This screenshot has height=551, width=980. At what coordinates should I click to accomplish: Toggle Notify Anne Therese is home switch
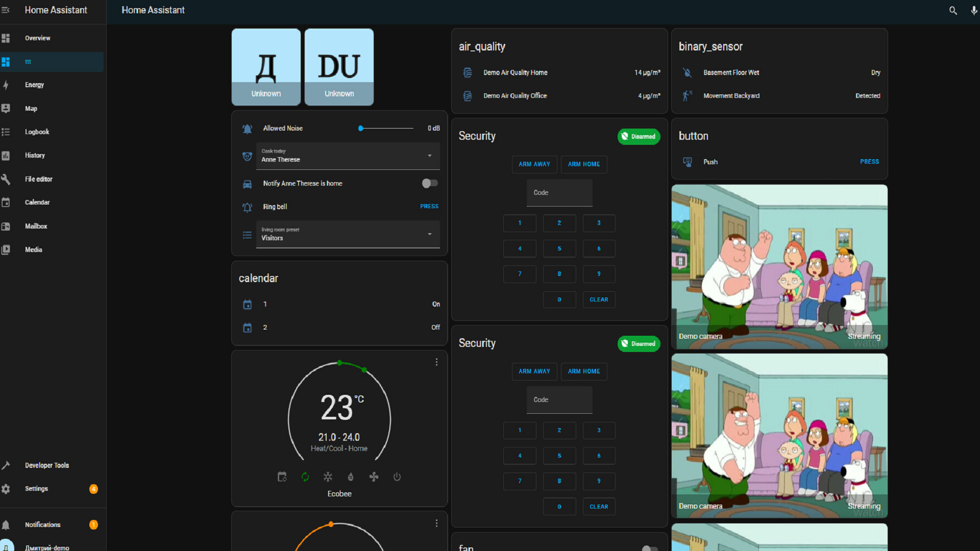coord(430,183)
